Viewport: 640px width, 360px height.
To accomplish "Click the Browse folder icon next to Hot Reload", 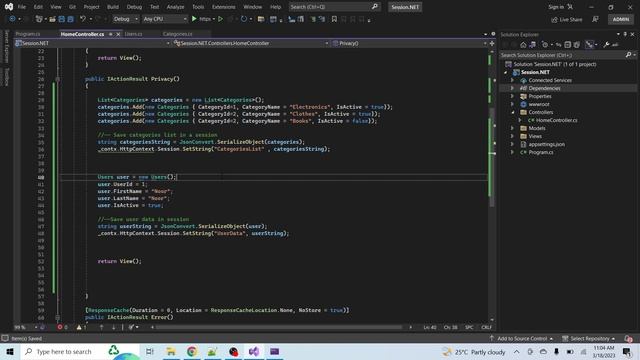I will [260, 19].
